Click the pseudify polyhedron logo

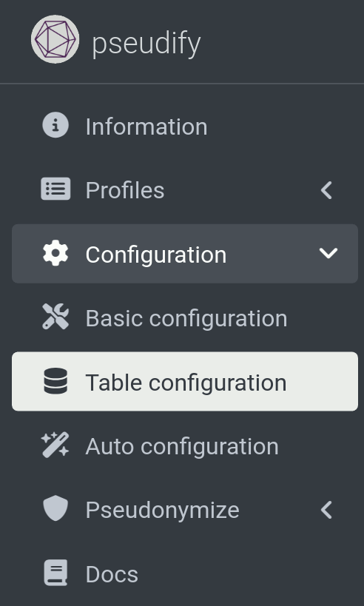(55, 39)
